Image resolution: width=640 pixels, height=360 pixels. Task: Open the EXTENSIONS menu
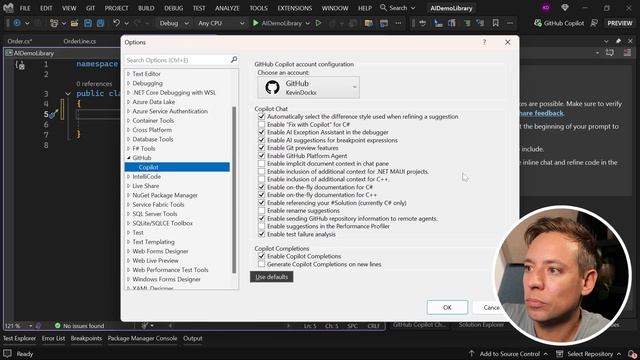[295, 8]
